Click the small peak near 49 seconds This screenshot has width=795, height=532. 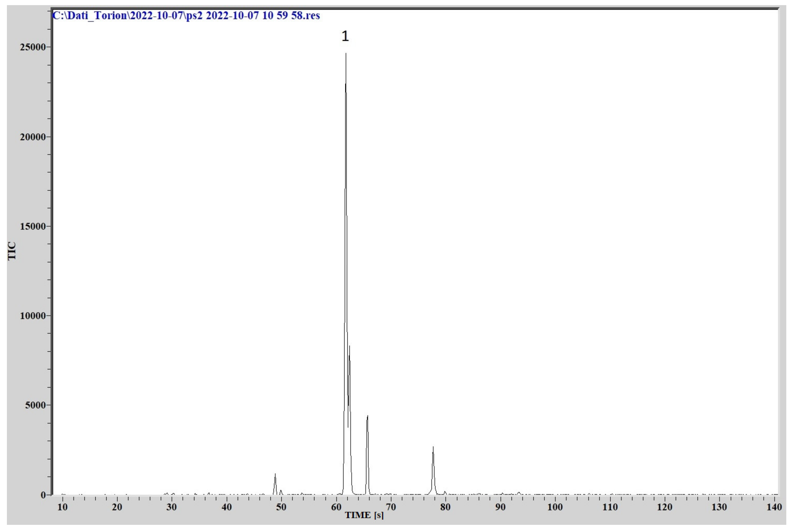pos(275,475)
